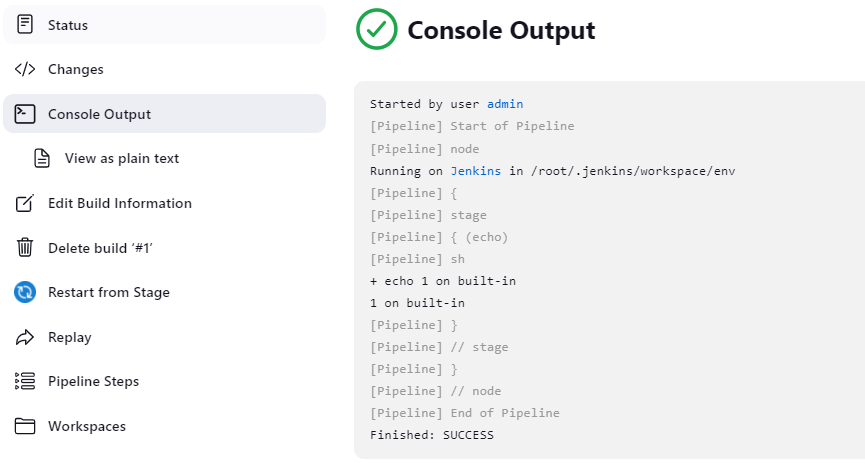Click the Workspaces folder icon
The image size is (865, 463).
point(25,426)
